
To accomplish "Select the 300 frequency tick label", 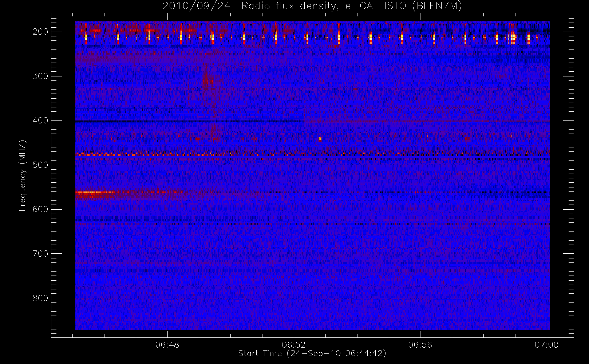I will click(x=40, y=76).
